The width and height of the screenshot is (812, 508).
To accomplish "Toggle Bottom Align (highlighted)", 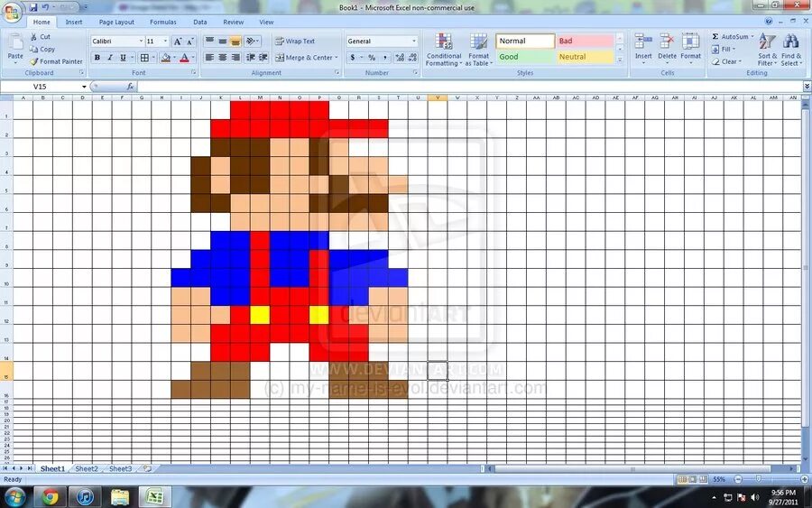I will pyautogui.click(x=235, y=41).
